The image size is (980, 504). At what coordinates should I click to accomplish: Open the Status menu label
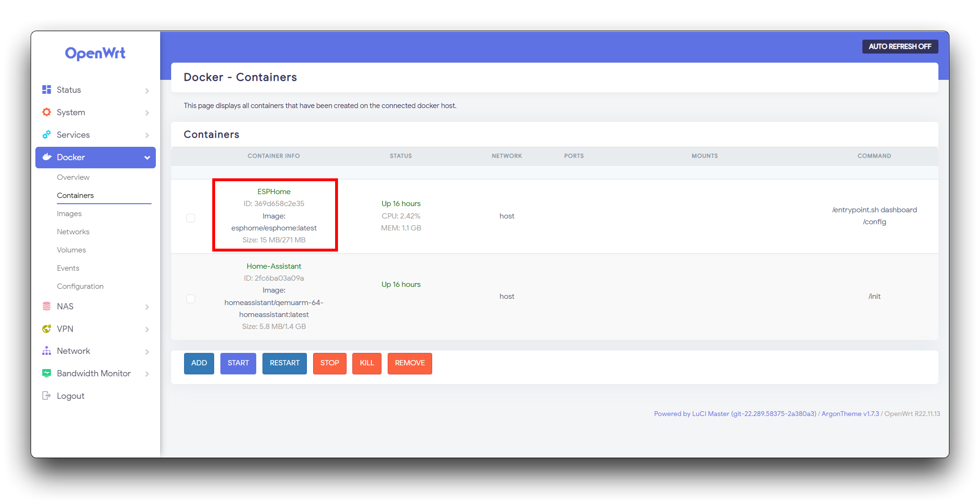(69, 89)
